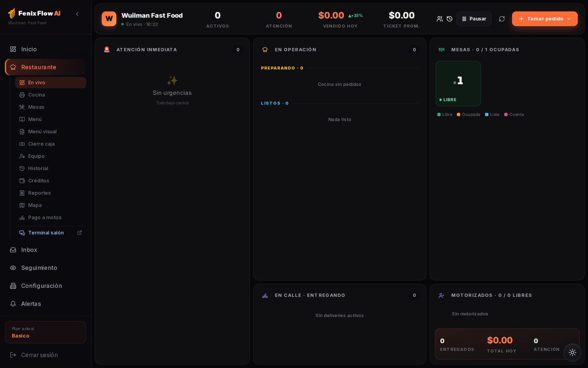Click the Motorizados rider icon

click(x=441, y=296)
